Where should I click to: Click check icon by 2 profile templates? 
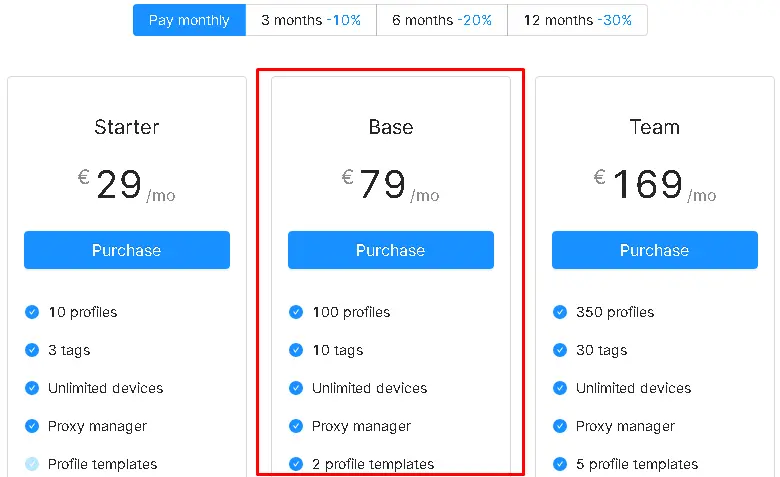[x=296, y=464]
